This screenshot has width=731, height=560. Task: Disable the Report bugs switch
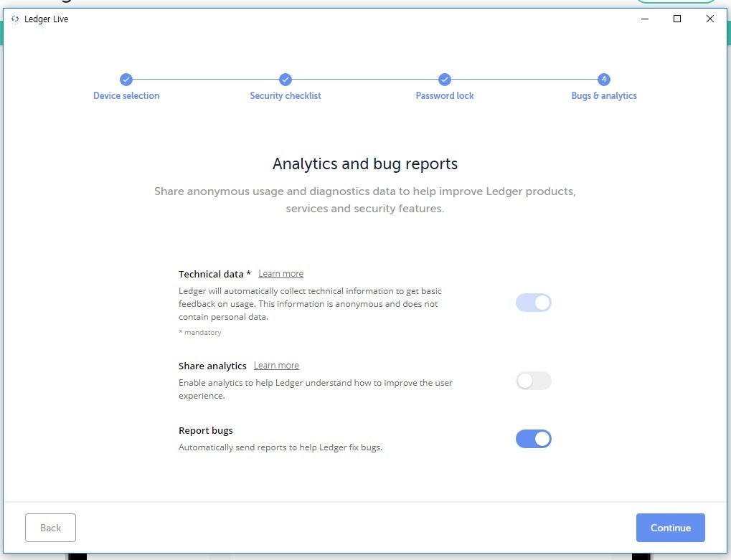point(533,439)
